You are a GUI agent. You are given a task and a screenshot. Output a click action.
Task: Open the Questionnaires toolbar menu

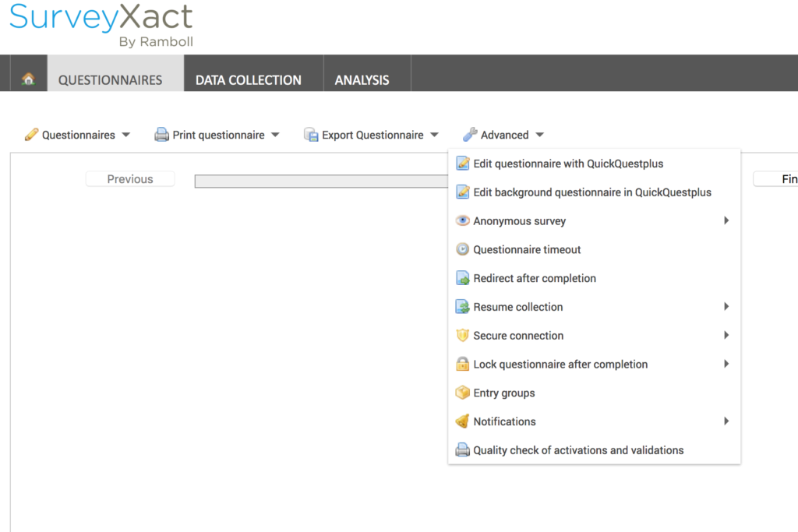pos(78,135)
